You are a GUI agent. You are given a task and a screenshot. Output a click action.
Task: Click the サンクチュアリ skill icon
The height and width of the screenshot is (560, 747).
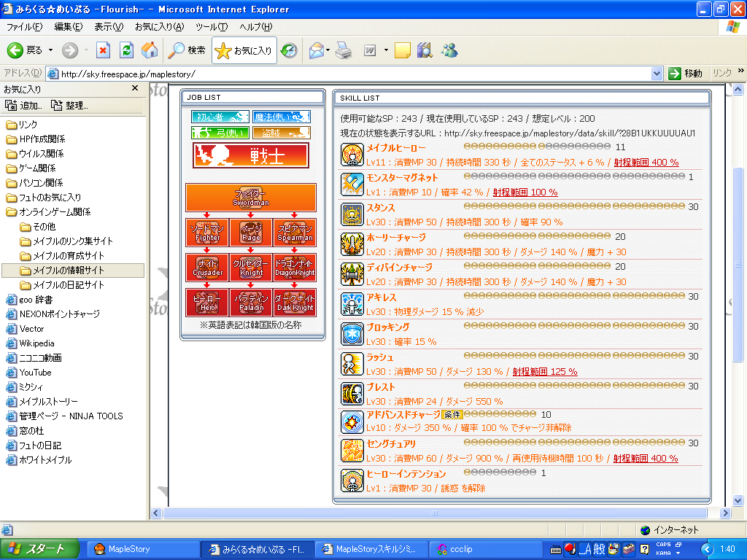352,451
